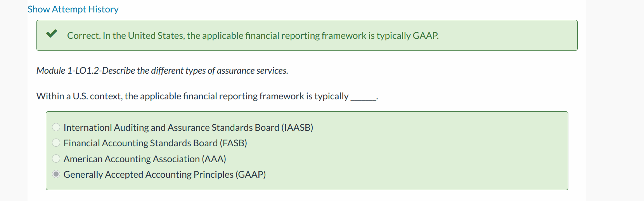
Task: Click the Correct feedback message text
Action: click(x=253, y=36)
